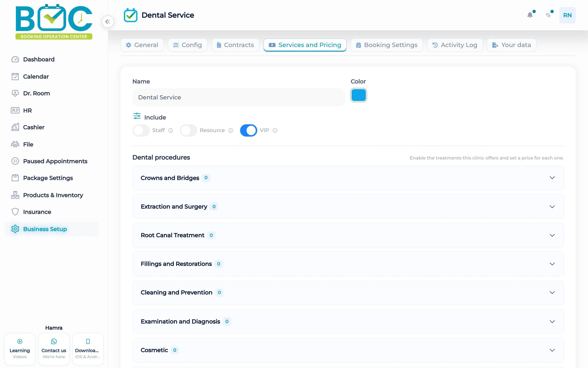
Task: Click the File people icon
Action: [15, 144]
